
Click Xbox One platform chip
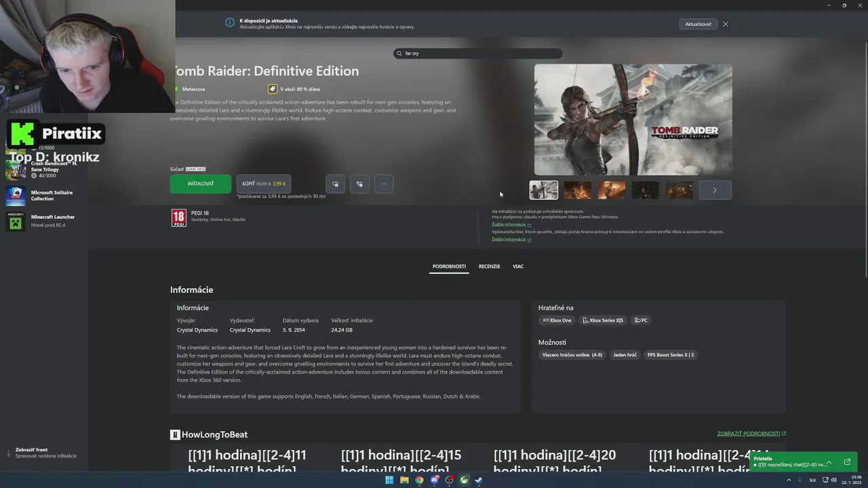(557, 321)
